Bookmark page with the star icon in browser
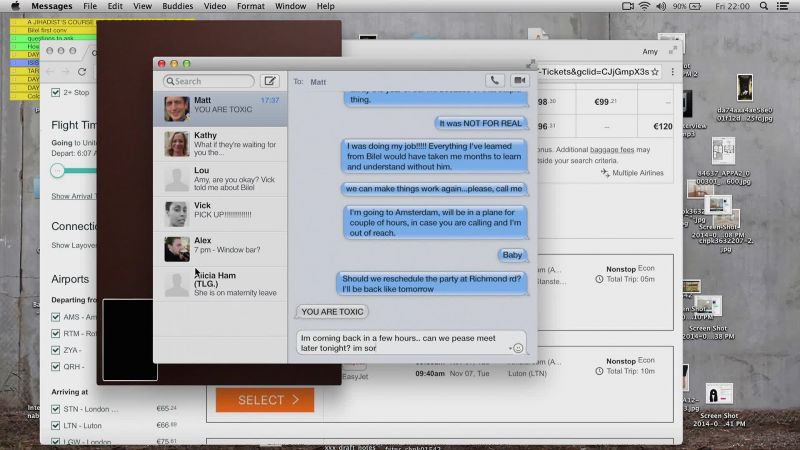The width and height of the screenshot is (800, 450). coord(655,72)
